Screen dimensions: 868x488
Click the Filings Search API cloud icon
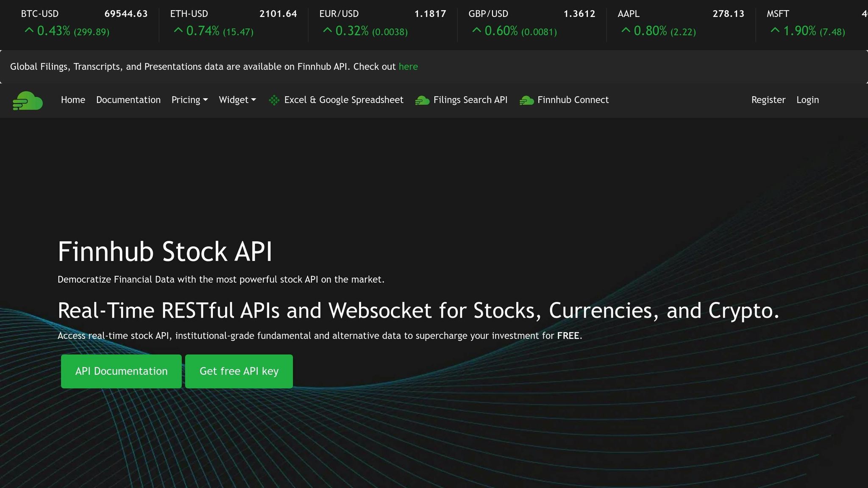pos(422,100)
